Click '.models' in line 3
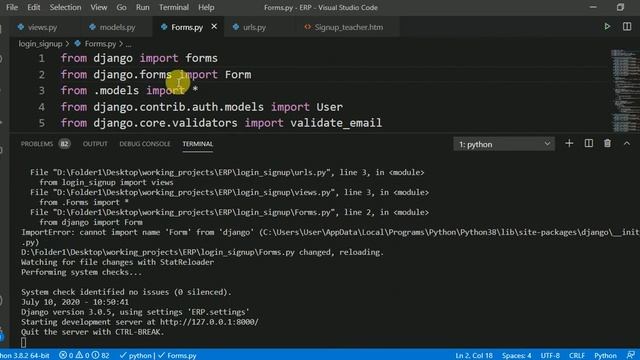Viewport: 640px width, 360px height. 116,91
